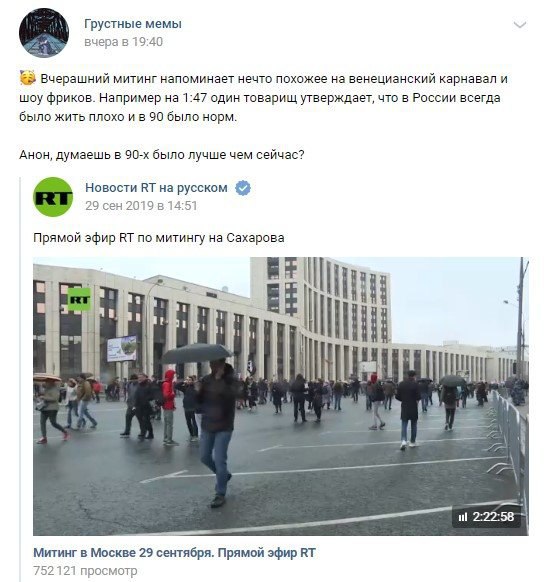
Task: Click the post text mentioning 1:47 timestamp
Action: 260,98
